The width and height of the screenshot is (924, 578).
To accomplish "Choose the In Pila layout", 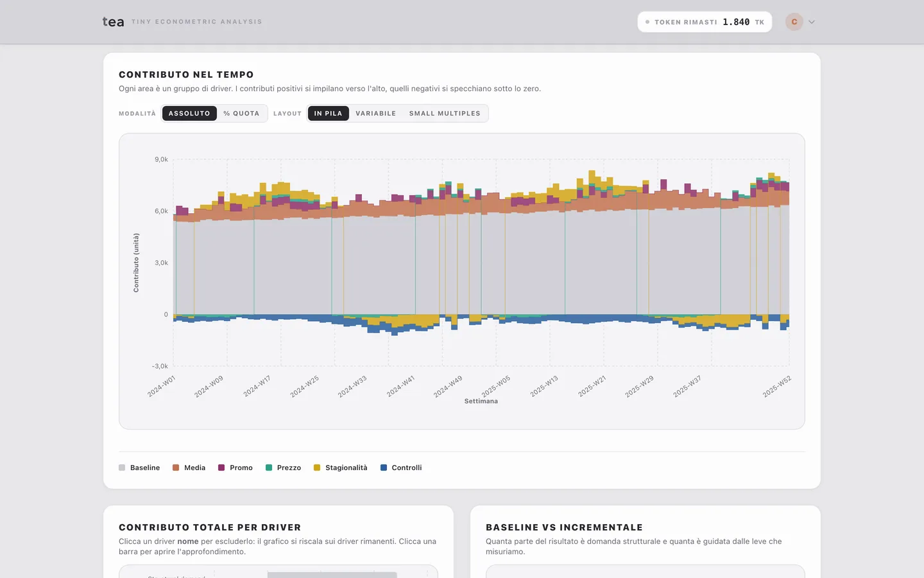I will click(x=329, y=114).
